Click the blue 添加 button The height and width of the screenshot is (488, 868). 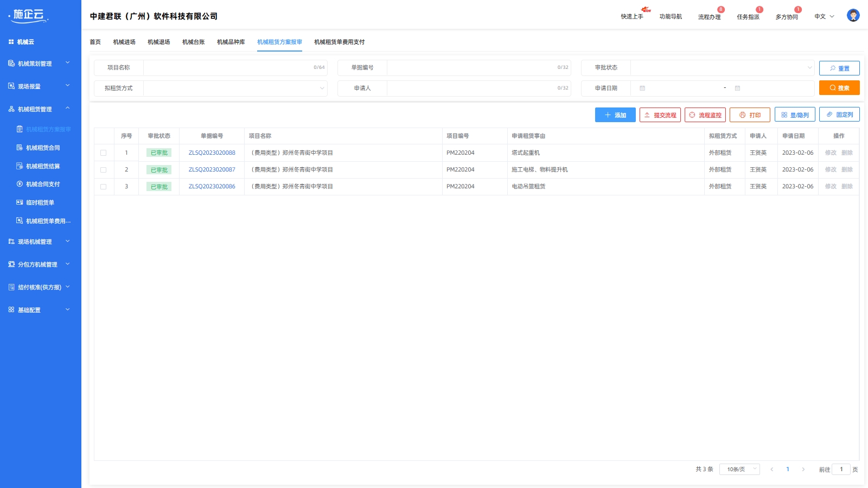(615, 115)
